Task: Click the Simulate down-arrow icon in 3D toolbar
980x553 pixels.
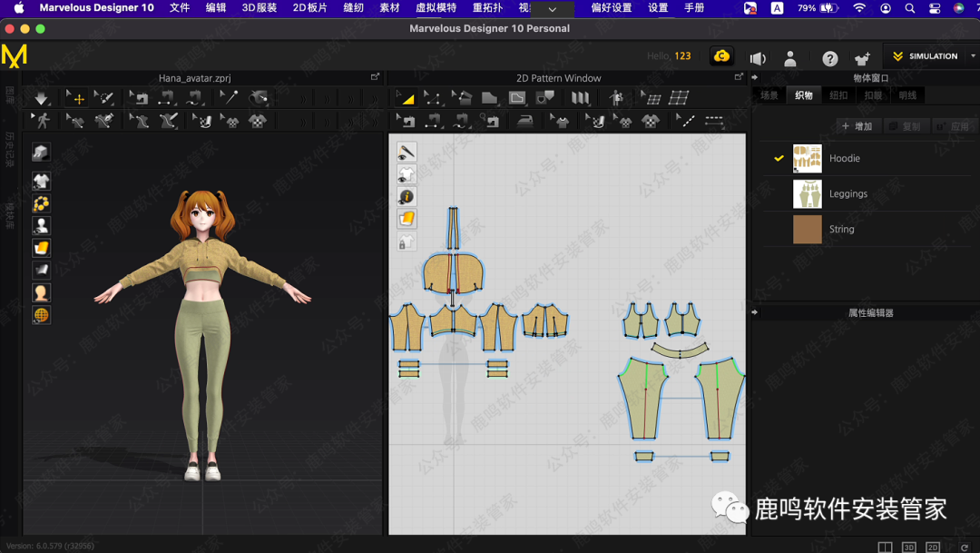Action: (x=42, y=97)
